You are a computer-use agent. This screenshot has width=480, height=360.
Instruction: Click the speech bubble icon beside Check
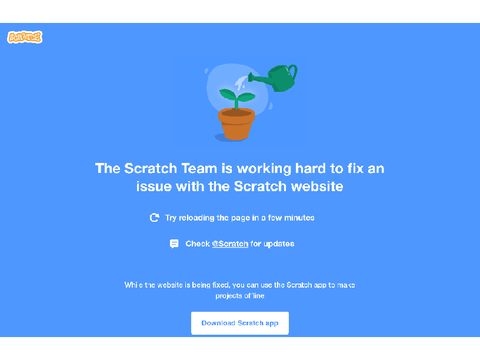pyautogui.click(x=174, y=244)
